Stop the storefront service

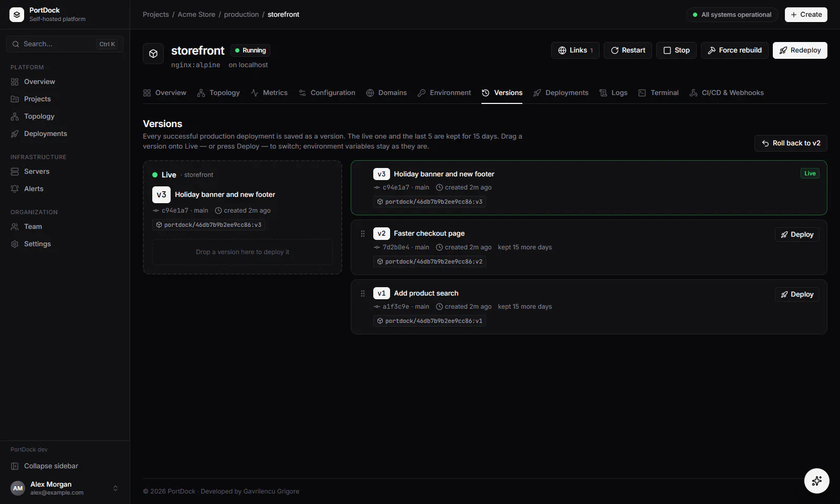pos(676,50)
